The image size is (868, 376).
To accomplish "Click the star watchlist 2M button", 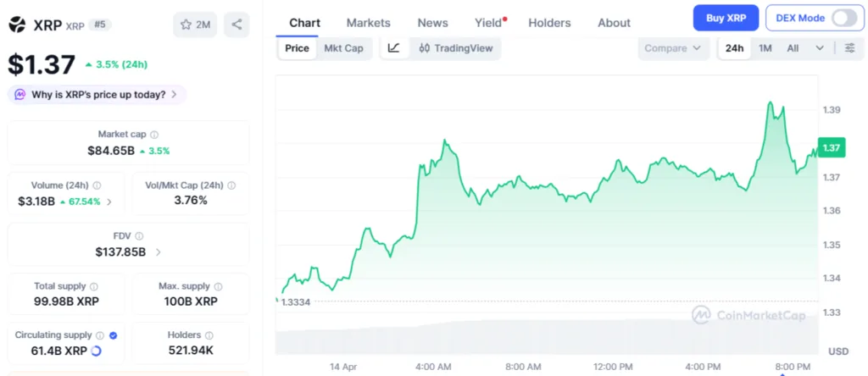I will coord(195,25).
